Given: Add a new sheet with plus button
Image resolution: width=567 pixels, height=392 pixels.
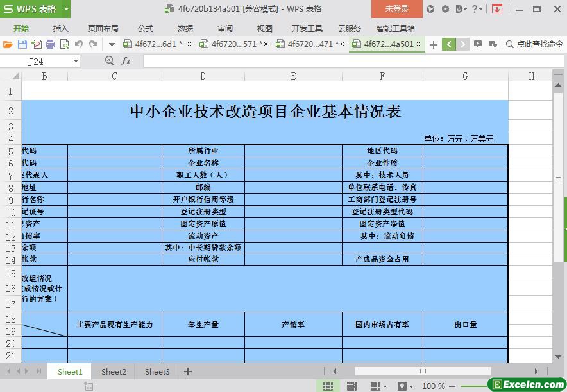Looking at the screenshot, I should tap(188, 371).
